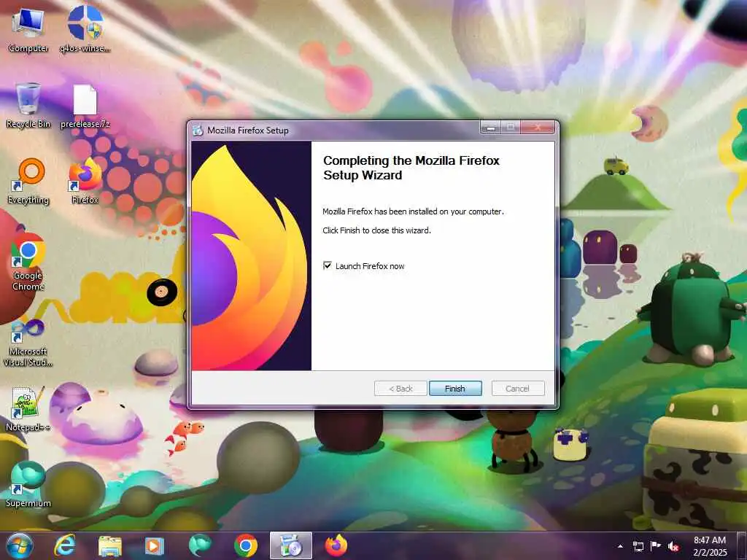The height and width of the screenshot is (560, 747).
Task: Open the Windows Start menu orb
Action: 19,545
